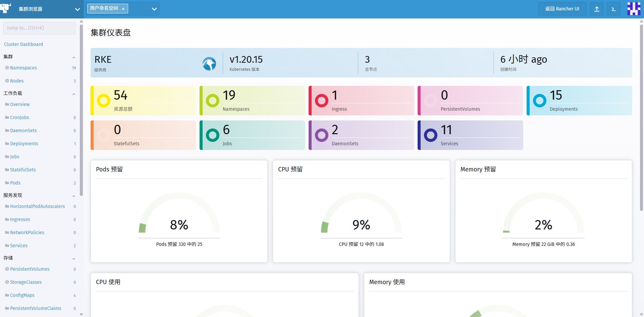Collapse the 存储 sidebar section
644x317 pixels.
(x=74, y=259)
